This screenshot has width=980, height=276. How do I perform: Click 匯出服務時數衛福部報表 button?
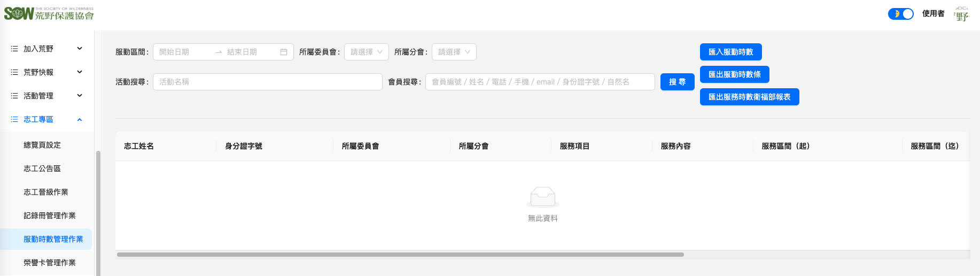[x=749, y=97]
